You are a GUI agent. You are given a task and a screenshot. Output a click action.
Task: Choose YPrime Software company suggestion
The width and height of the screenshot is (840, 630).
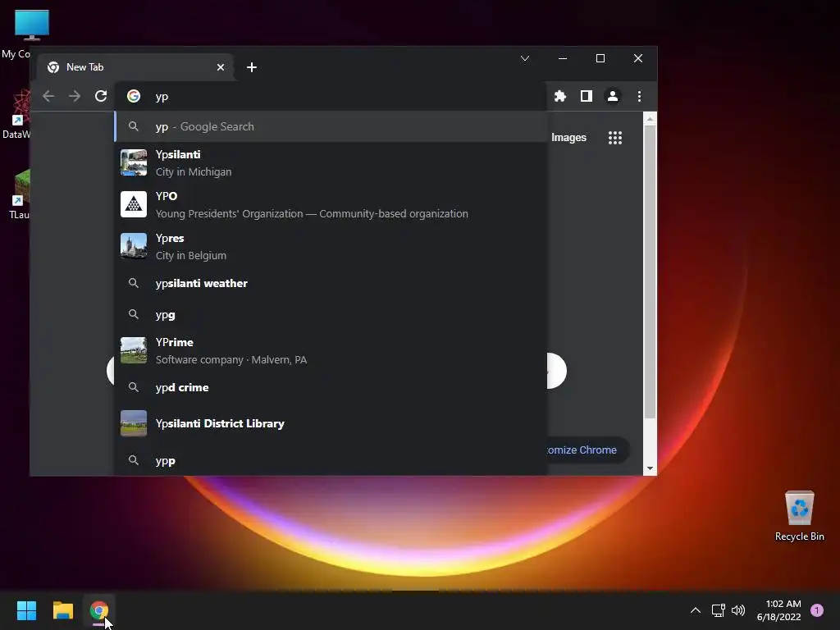[x=331, y=351]
